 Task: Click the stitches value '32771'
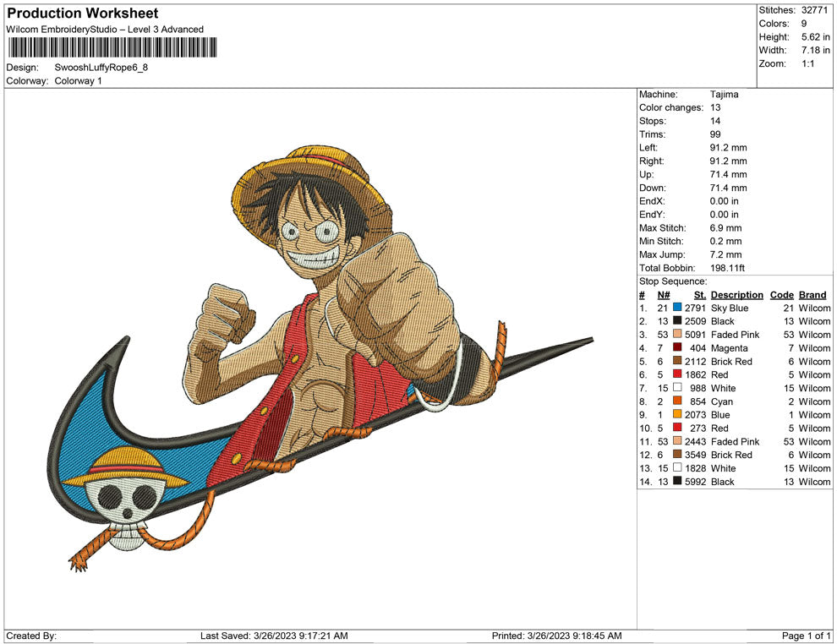pos(814,10)
